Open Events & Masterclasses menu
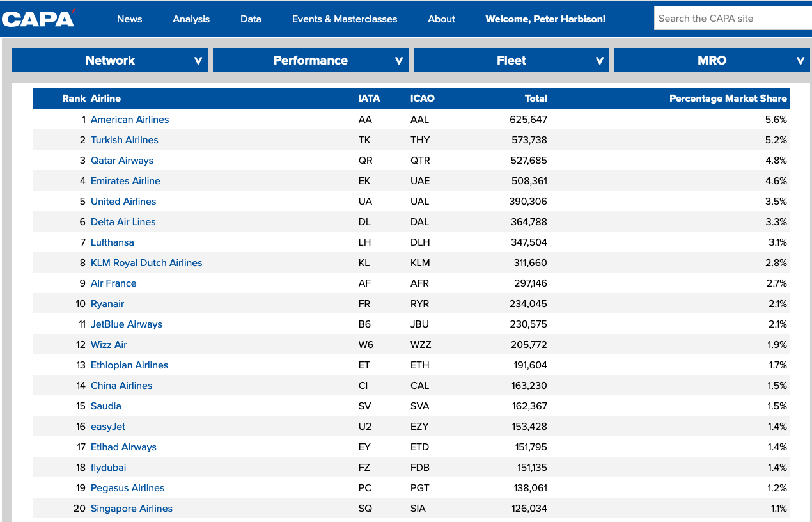This screenshot has width=812, height=522. [345, 19]
